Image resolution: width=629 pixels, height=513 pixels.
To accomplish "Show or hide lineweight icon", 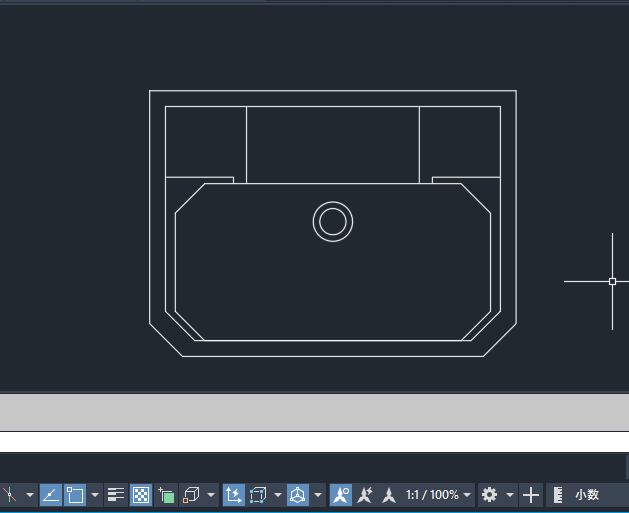I will pyautogui.click(x=116, y=495).
